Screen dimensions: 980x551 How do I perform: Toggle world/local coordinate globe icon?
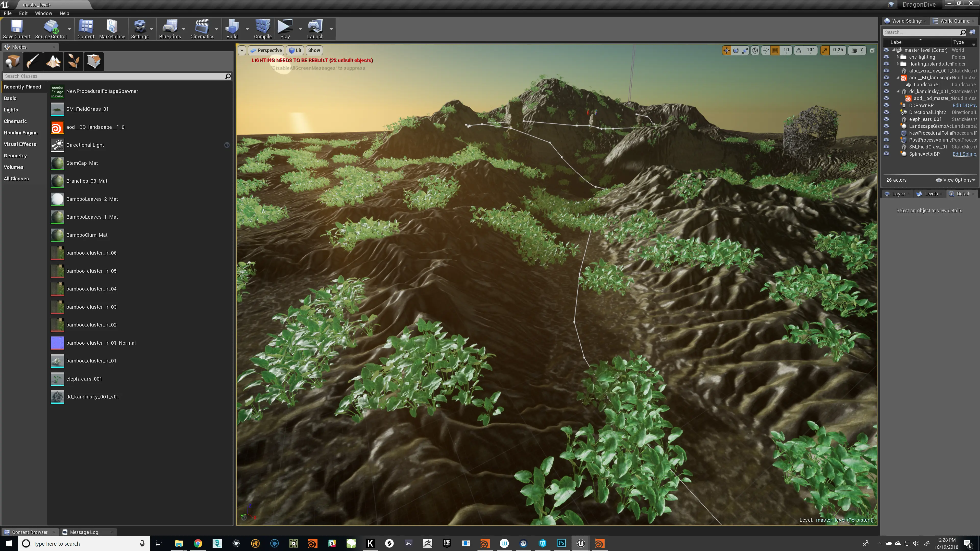point(755,50)
